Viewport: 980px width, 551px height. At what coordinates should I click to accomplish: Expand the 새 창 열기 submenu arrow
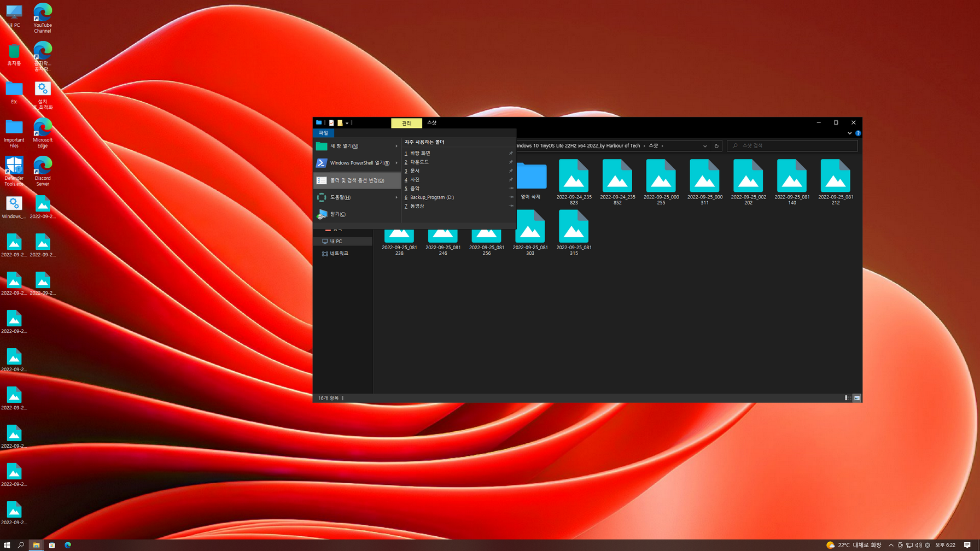click(396, 146)
